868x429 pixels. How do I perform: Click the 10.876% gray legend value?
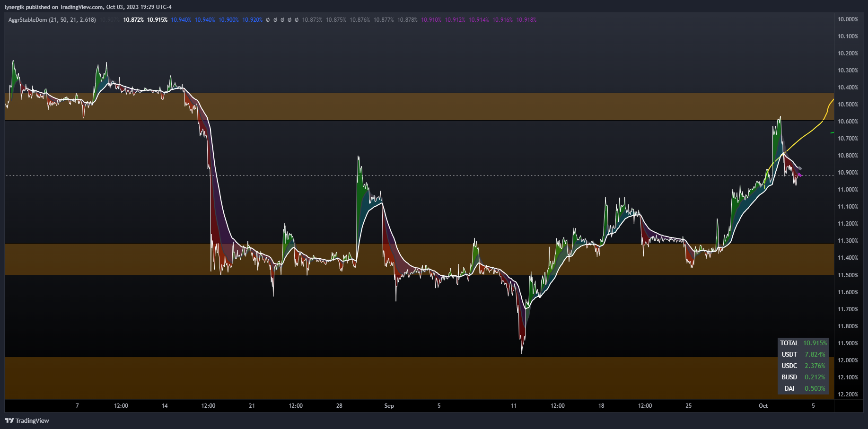tap(359, 20)
